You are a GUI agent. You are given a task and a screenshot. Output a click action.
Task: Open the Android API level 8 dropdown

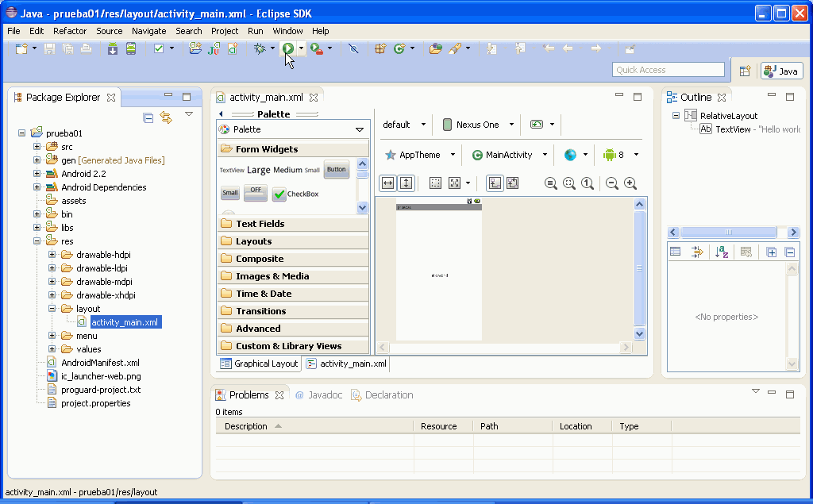tap(621, 155)
